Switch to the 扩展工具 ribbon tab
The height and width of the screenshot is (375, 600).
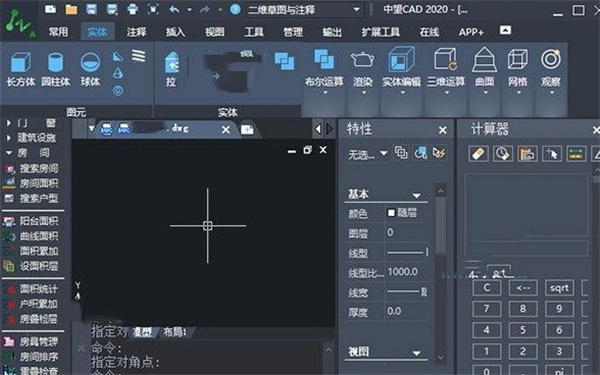pyautogui.click(x=380, y=32)
